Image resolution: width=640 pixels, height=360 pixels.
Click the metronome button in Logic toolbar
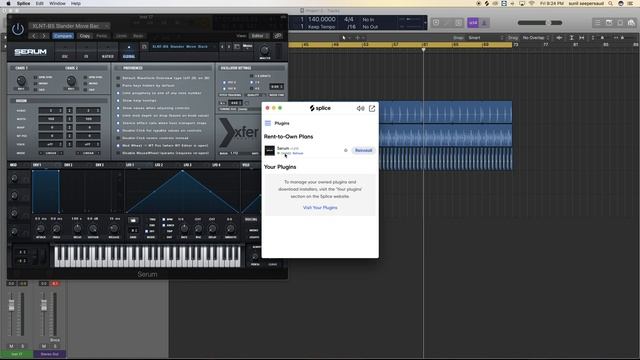(x=484, y=23)
